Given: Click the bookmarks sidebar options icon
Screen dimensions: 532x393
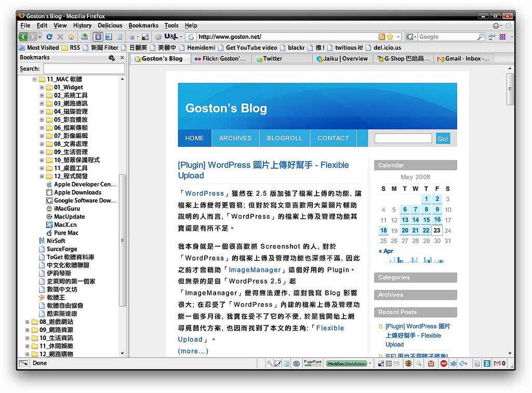Looking at the screenshot, I should (x=112, y=58).
